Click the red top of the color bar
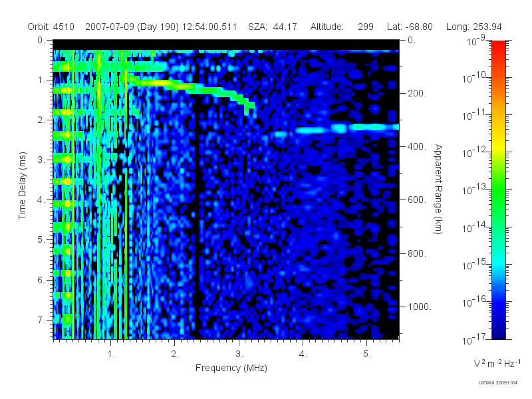The image size is (532, 399). tap(498, 46)
